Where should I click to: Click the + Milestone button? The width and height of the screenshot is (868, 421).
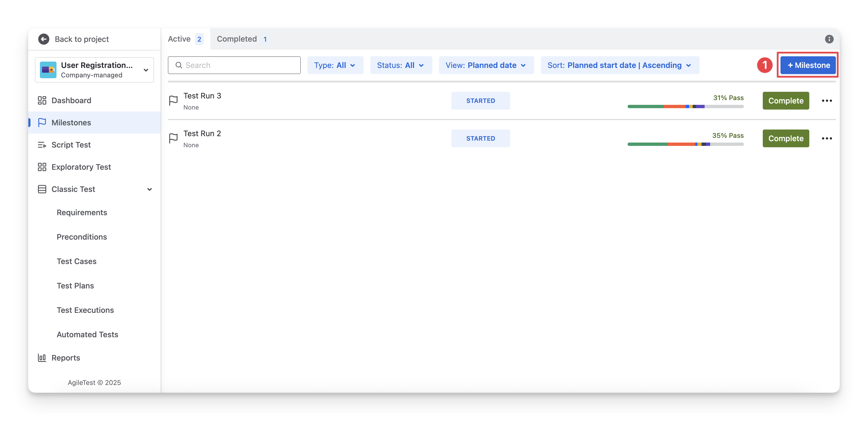(808, 65)
